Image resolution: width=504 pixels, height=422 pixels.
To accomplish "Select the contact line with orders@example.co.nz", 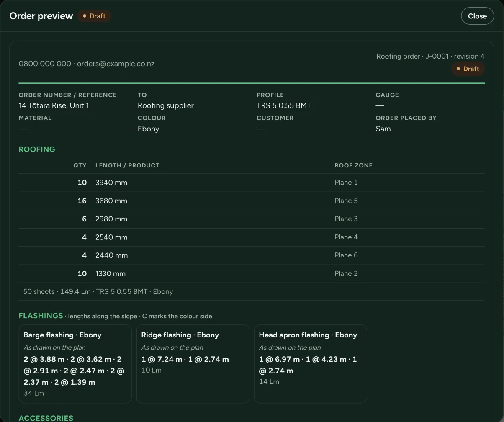I will point(87,64).
